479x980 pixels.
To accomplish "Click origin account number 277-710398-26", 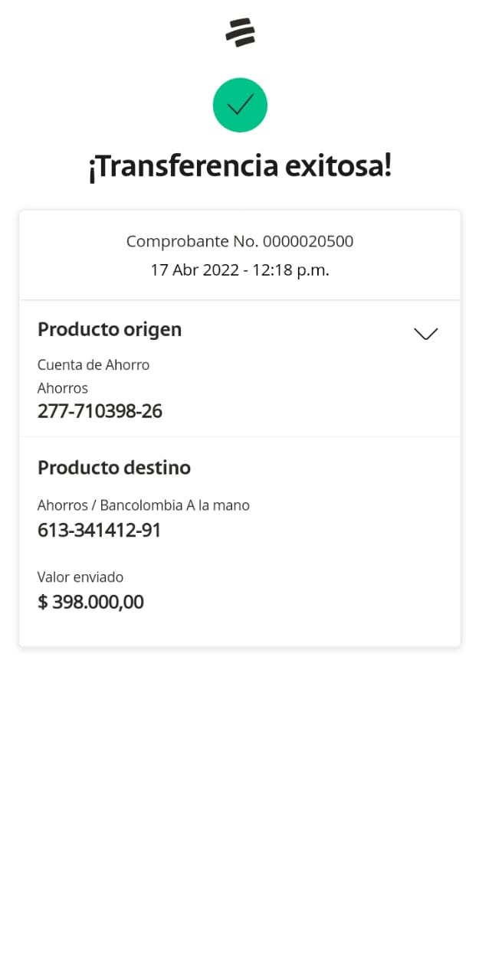I will point(100,411).
